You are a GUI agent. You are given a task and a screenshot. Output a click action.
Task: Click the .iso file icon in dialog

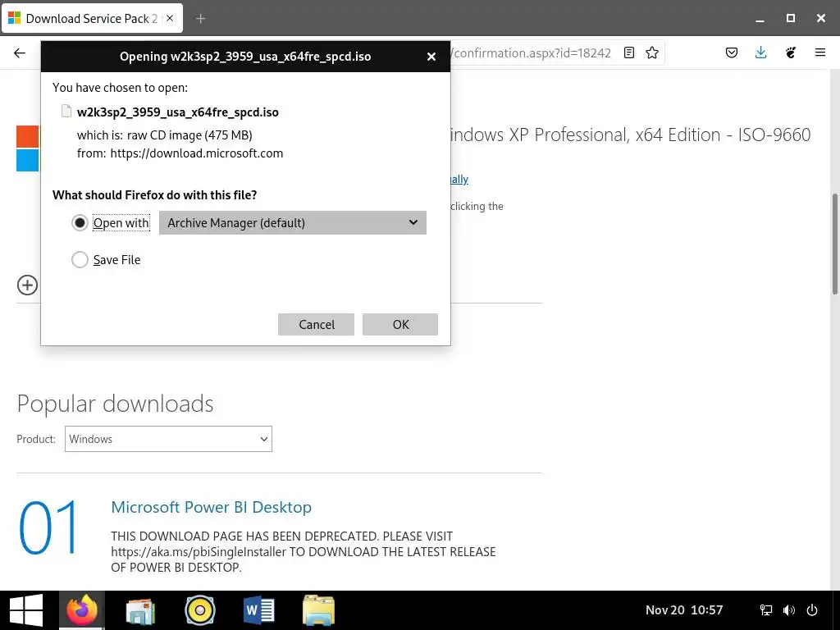(x=66, y=112)
